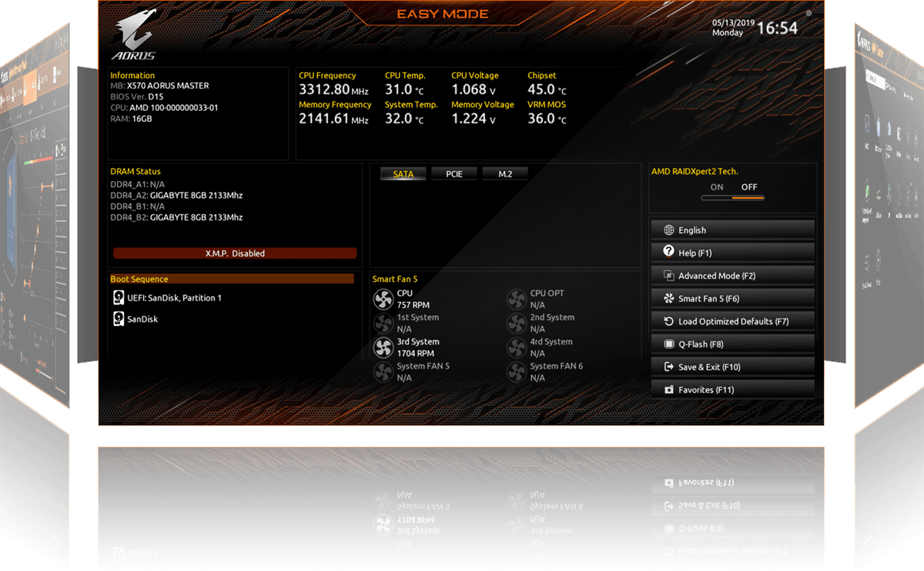This screenshot has width=924, height=571.
Task: Click Save & Exit (F10)
Action: click(732, 367)
